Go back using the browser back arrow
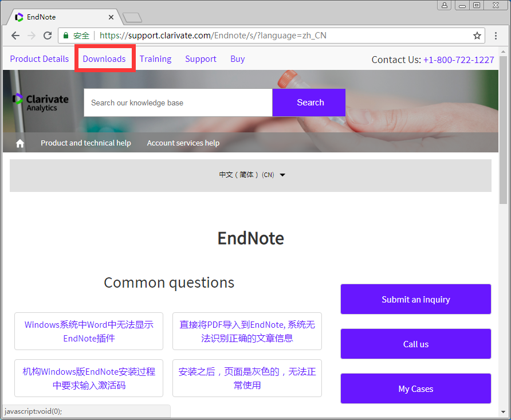 (15, 36)
